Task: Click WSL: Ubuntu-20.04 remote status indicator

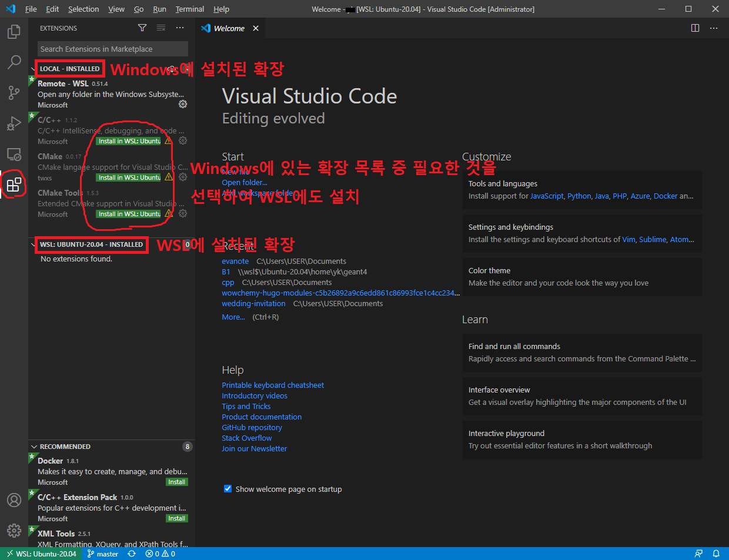Action: click(41, 554)
